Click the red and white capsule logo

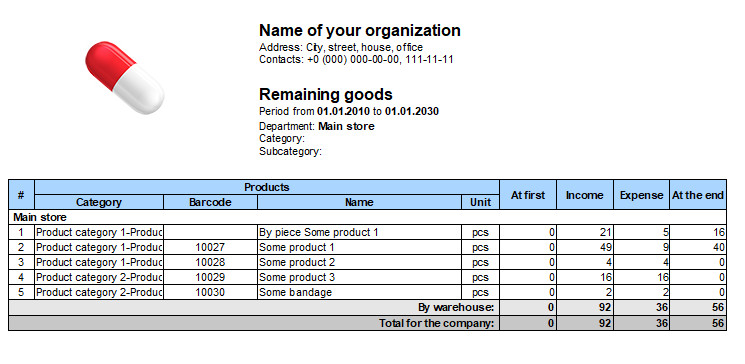point(125,78)
